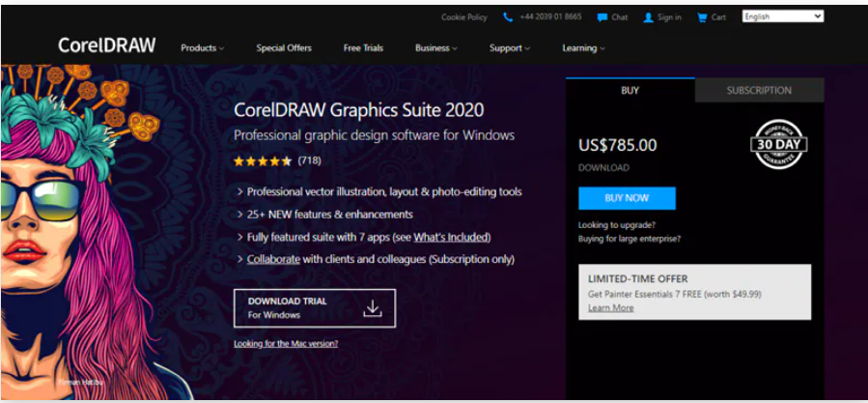This screenshot has width=868, height=403.
Task: Open Free Trials page
Action: (x=363, y=48)
